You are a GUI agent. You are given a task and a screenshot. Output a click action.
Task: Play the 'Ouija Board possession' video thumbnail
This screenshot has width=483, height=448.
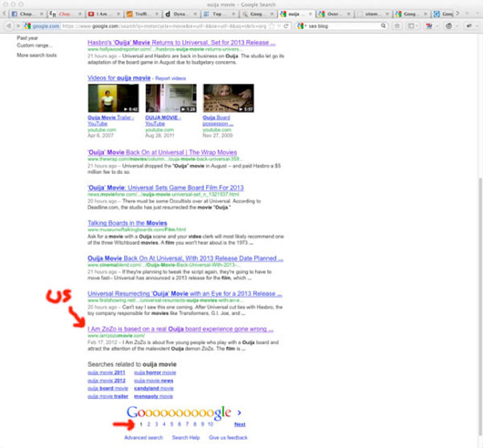point(228,98)
